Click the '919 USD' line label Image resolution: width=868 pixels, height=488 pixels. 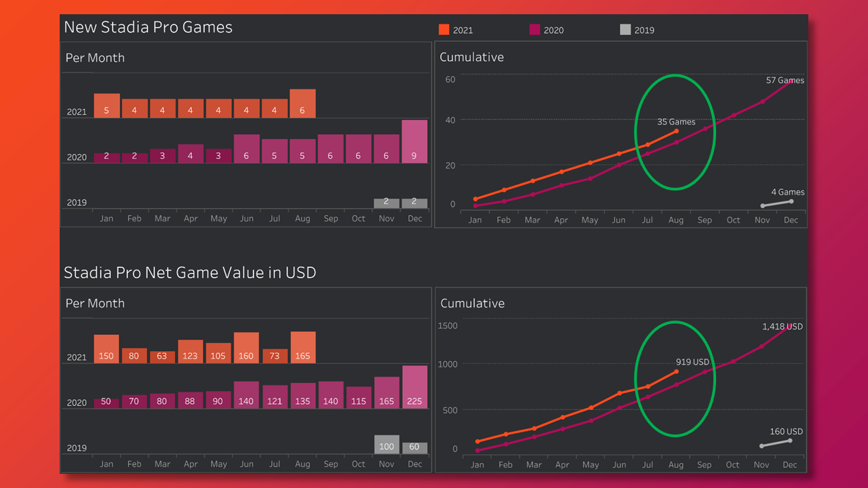[x=692, y=363]
